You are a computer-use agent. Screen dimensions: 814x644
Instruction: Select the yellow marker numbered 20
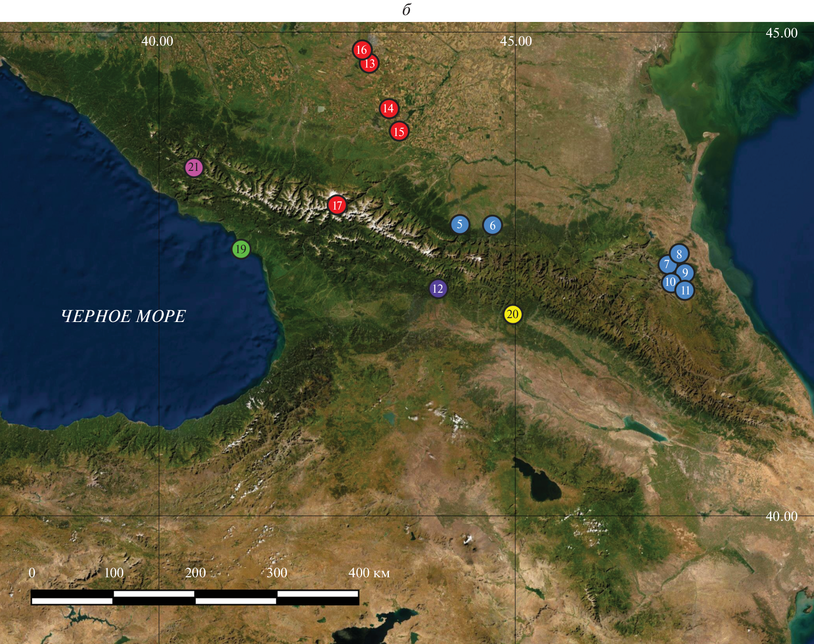click(513, 314)
